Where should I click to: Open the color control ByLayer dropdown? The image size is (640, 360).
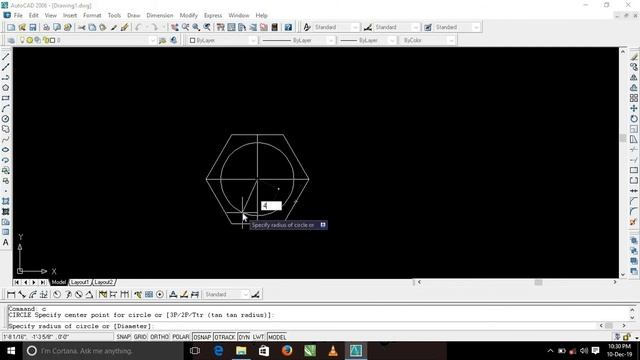[253, 40]
